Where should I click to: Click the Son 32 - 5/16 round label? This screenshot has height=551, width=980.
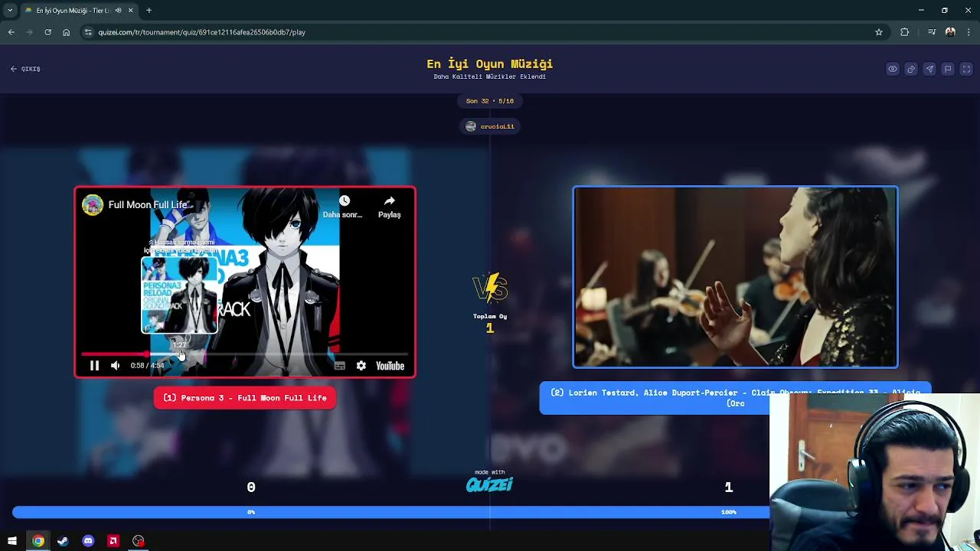coord(490,101)
